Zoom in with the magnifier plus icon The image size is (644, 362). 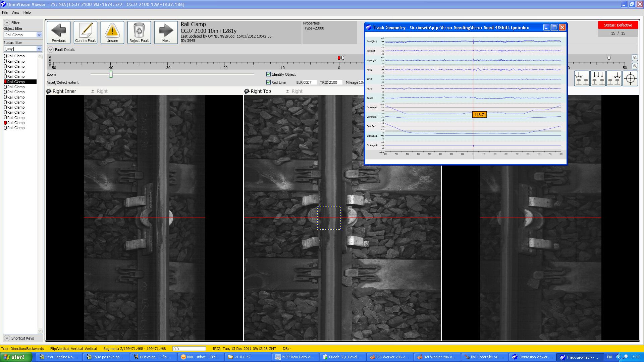click(635, 58)
